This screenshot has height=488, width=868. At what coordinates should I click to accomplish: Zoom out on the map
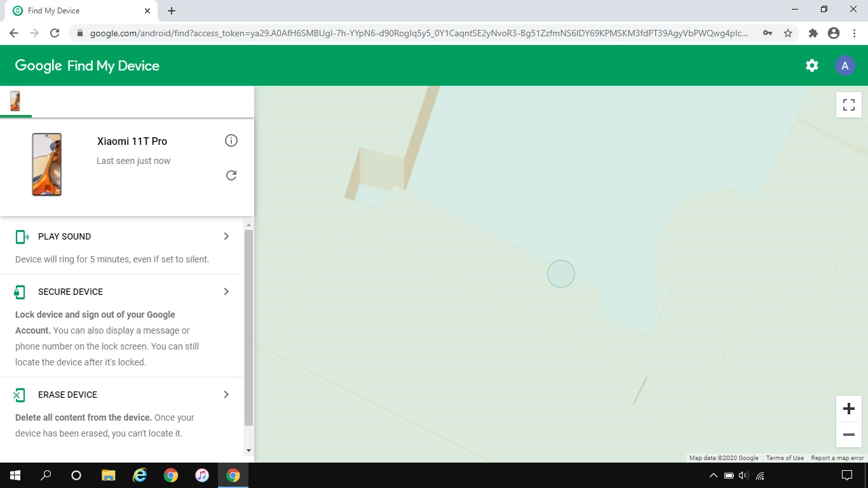pos(848,435)
